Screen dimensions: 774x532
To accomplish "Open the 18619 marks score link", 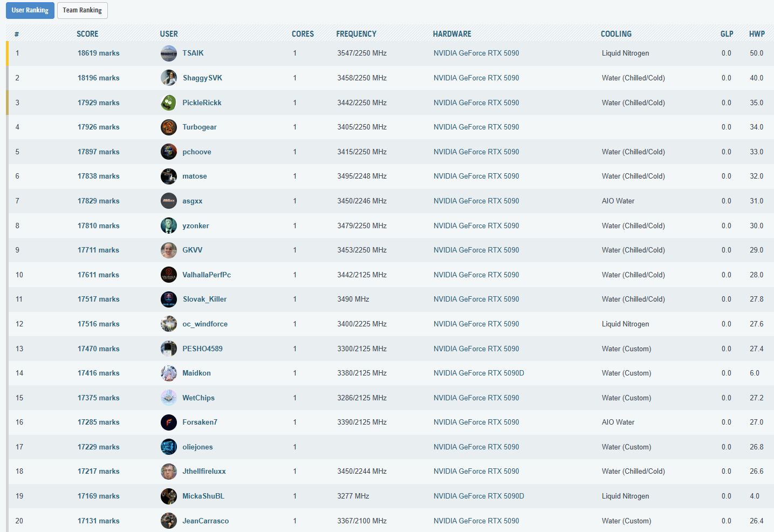I will coord(98,53).
